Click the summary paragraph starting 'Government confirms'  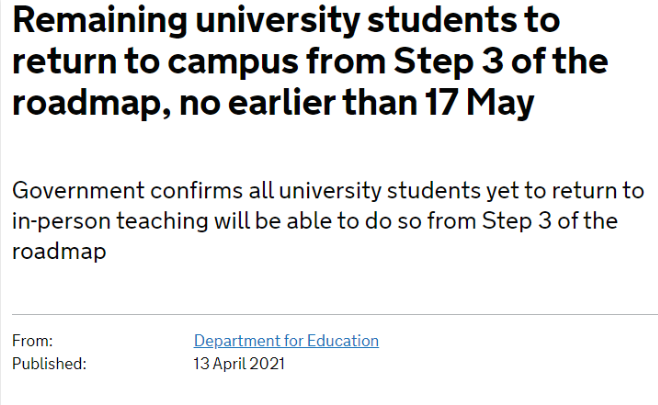pos(328,221)
